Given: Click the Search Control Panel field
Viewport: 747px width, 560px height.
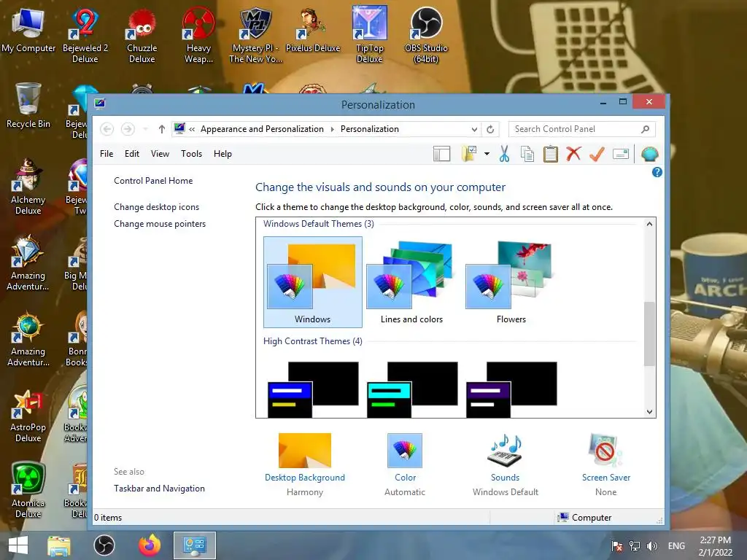Looking at the screenshot, I should (581, 129).
